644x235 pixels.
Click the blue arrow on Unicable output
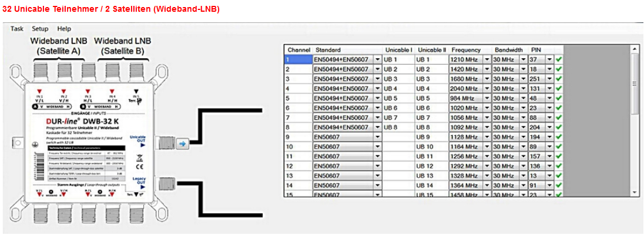[182, 143]
